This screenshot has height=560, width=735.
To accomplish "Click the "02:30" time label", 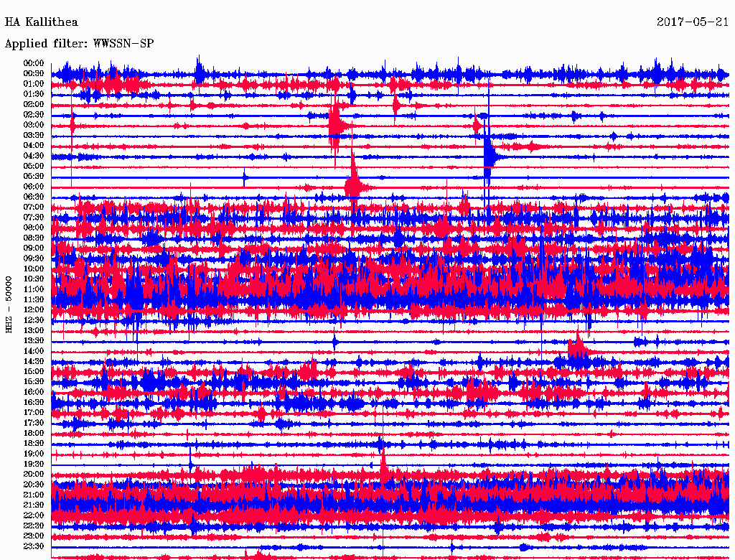I will click(34, 114).
